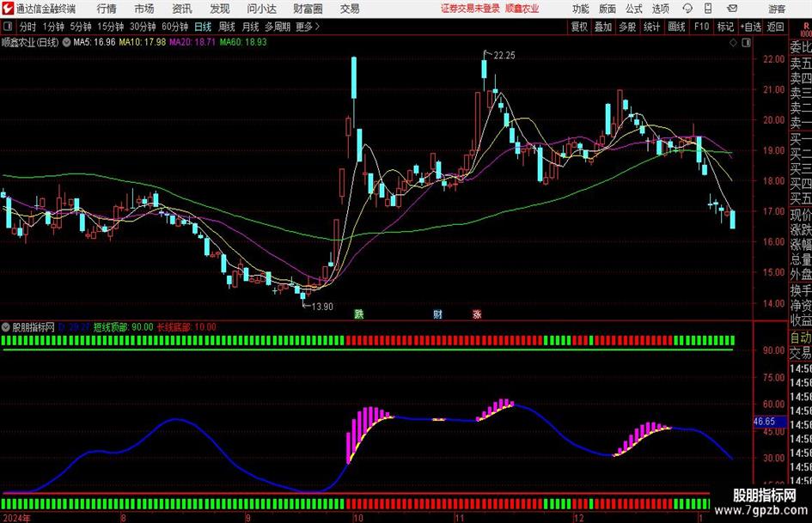Expand the 顺鑫农业 main chart indicator dropdown
The image size is (812, 523).
[x=67, y=42]
